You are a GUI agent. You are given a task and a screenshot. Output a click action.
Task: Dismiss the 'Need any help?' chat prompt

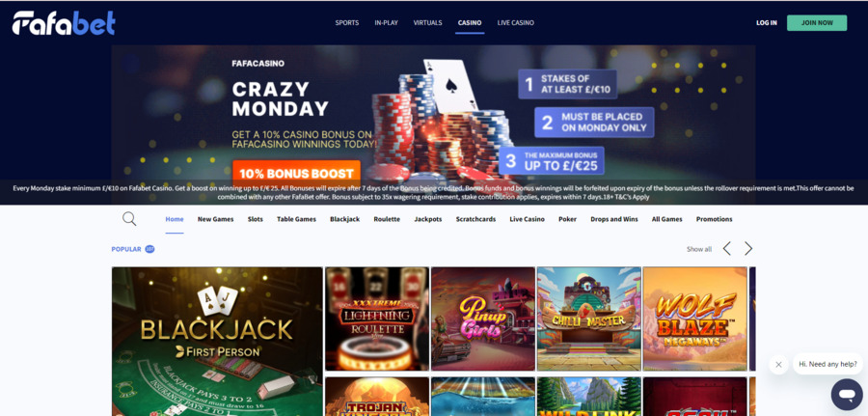pos(778,365)
